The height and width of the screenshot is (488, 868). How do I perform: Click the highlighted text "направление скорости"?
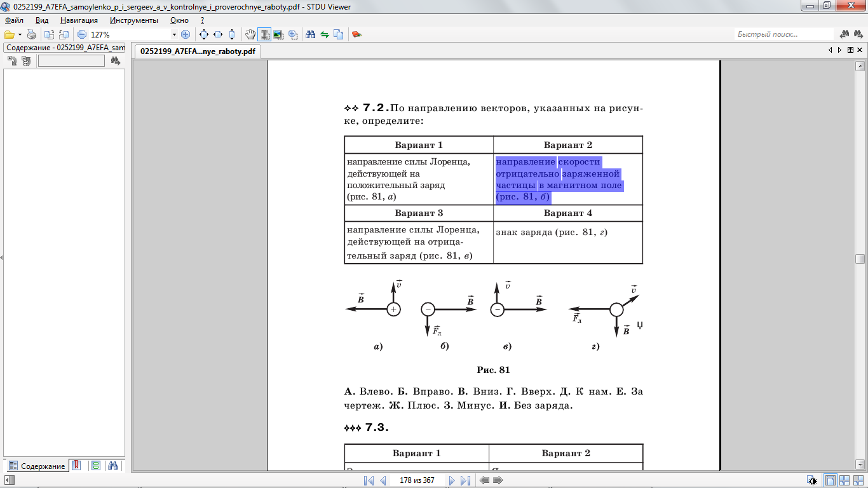[x=548, y=161]
